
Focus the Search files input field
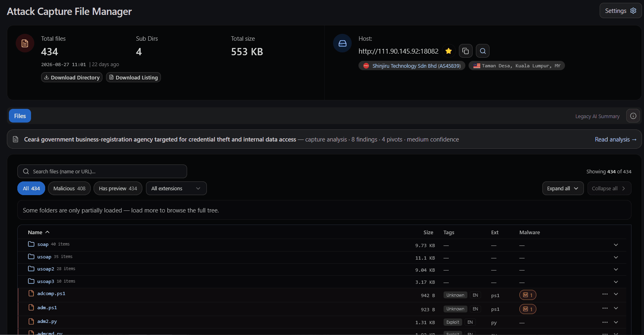point(102,171)
